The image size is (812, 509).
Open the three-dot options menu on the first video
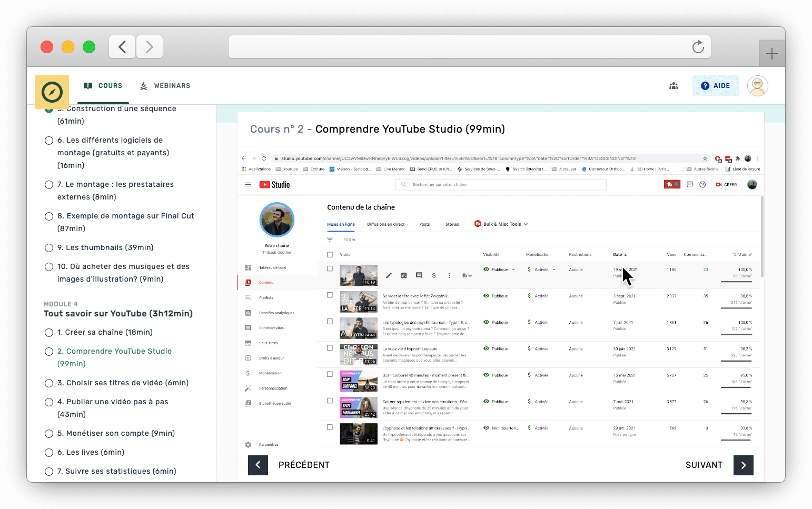[x=449, y=276]
